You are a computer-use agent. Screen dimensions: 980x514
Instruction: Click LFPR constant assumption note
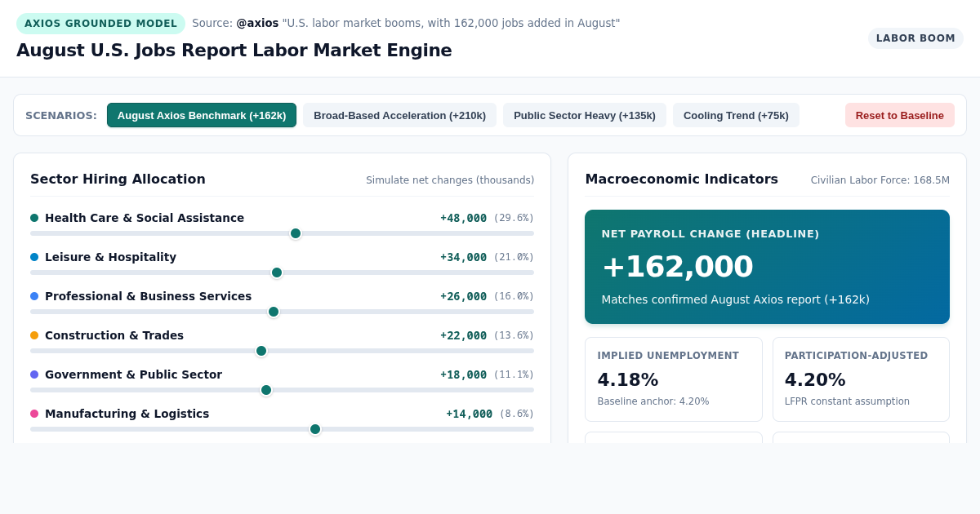pos(847,401)
